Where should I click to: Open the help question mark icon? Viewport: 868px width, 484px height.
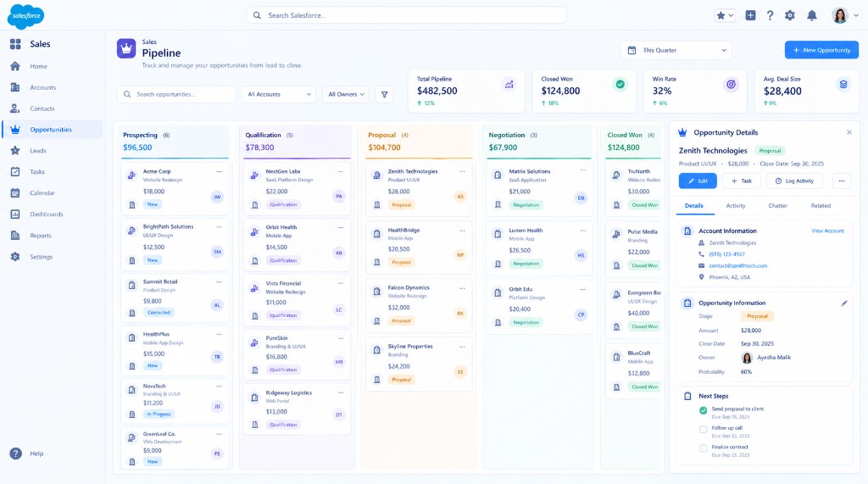point(770,15)
